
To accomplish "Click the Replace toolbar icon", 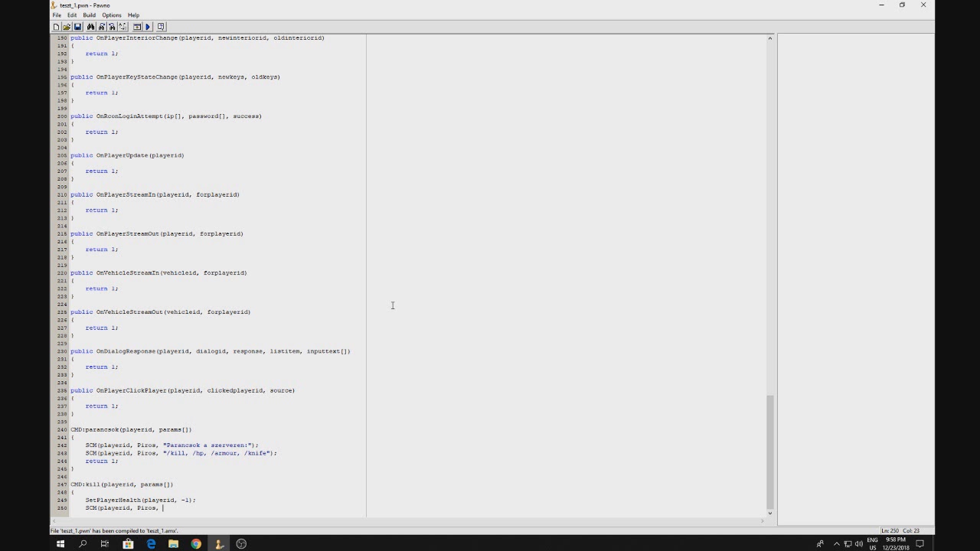I will click(x=122, y=27).
